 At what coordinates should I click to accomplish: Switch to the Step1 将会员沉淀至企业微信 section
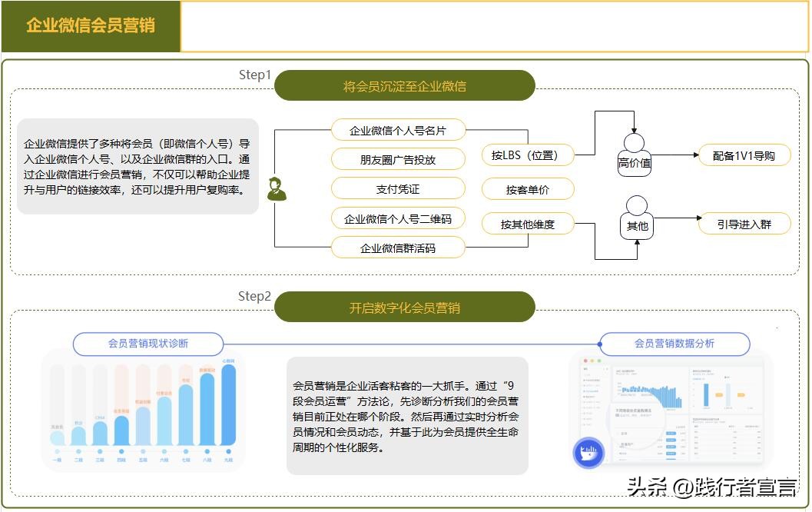point(406,86)
